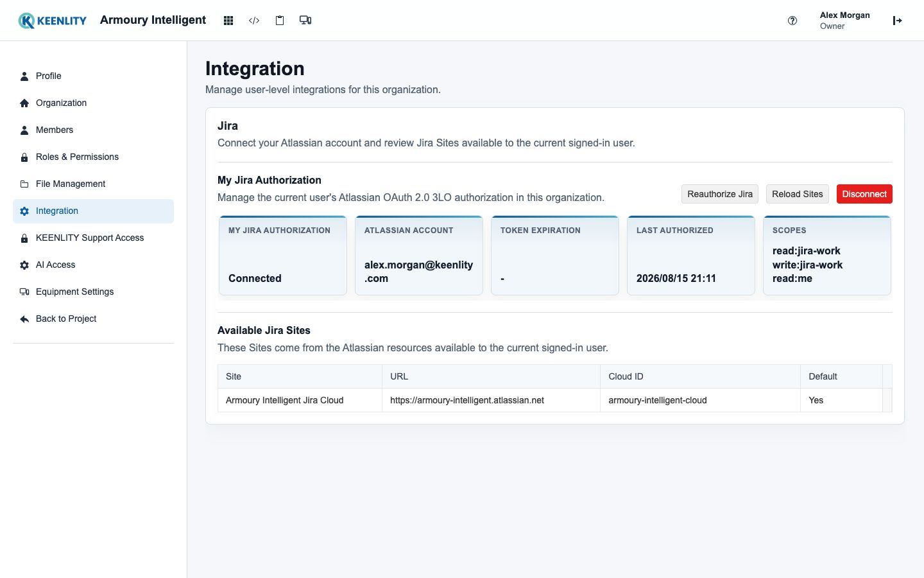924x578 pixels.
Task: Select the Armoury Intelligent Jira Cloud site cell
Action: point(300,400)
